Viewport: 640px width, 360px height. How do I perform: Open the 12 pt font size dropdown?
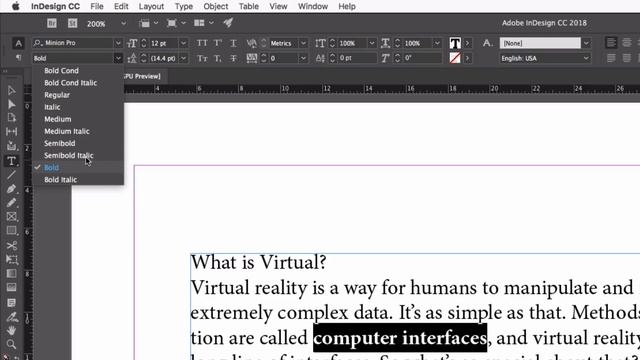(183, 43)
